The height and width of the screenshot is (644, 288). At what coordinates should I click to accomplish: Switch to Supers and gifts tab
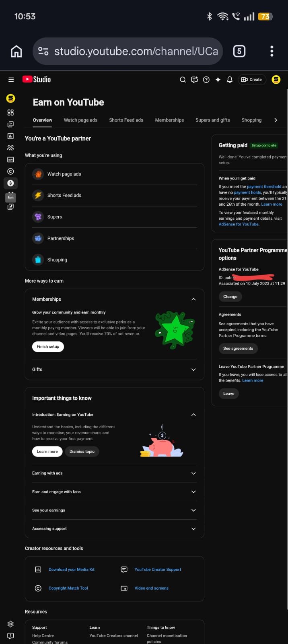coord(213,120)
